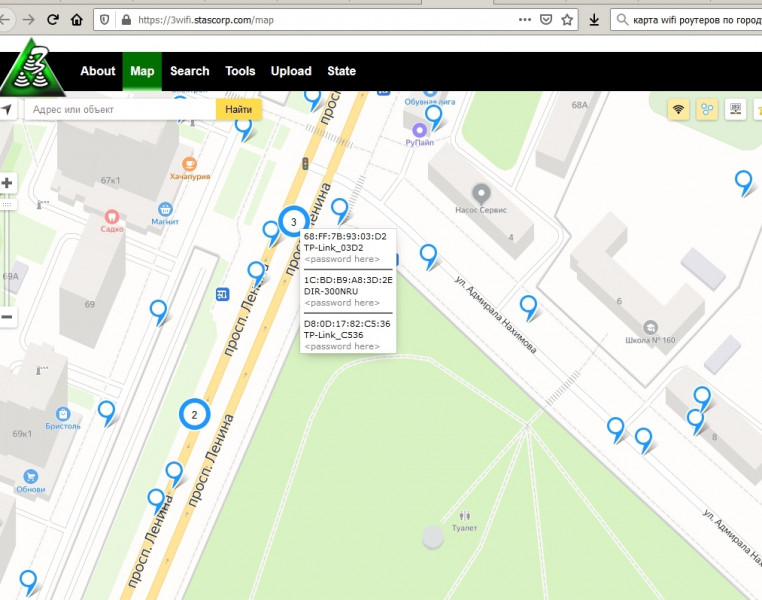Toggle the cluster grouping button

click(x=707, y=109)
